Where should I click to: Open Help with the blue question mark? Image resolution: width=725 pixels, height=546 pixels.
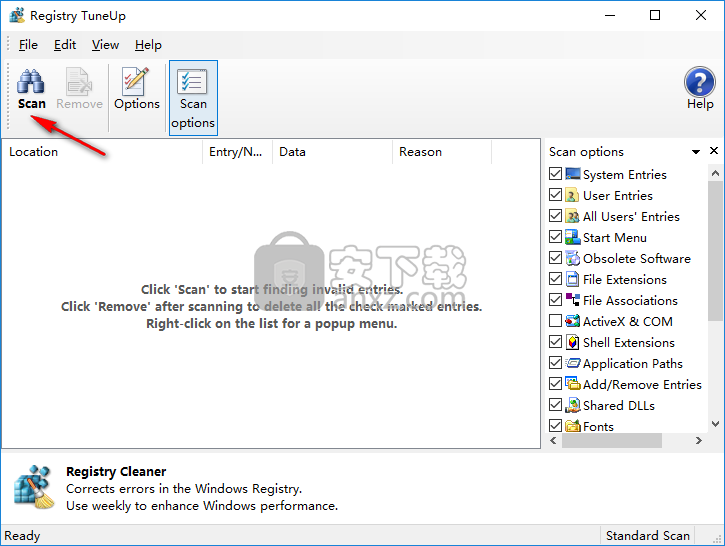click(x=700, y=89)
